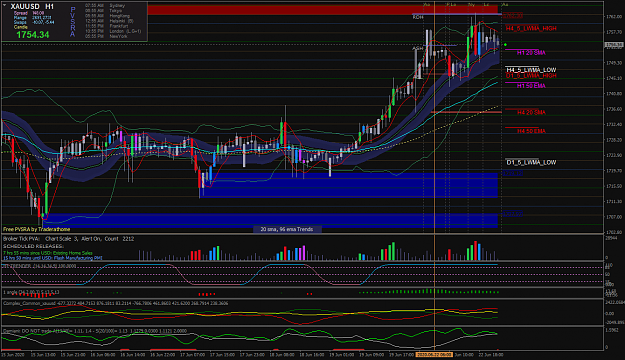Select the Helsinki session clock row
The height and width of the screenshot is (360, 625).
coord(109,21)
